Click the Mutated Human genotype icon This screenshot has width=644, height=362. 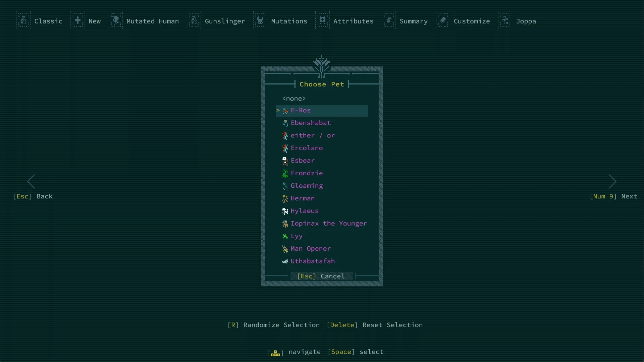116,21
